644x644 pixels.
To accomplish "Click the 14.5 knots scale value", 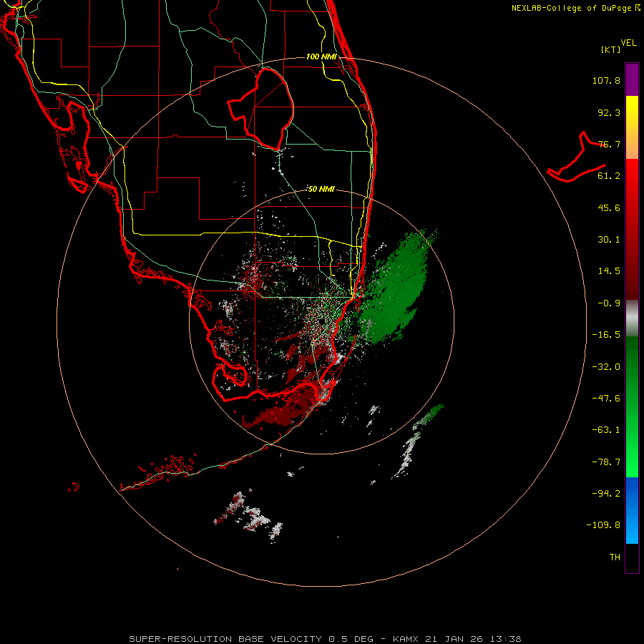I will pyautogui.click(x=609, y=271).
